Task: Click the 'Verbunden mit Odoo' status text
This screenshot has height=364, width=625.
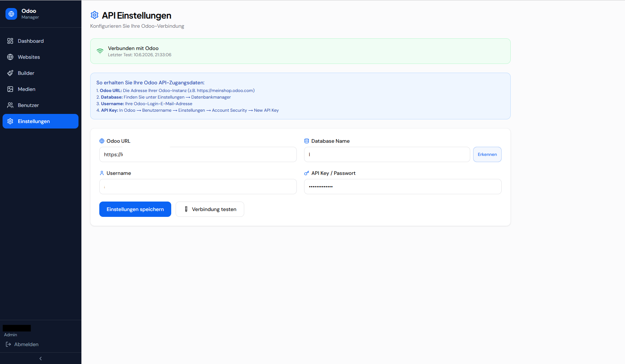Action: pos(133,48)
